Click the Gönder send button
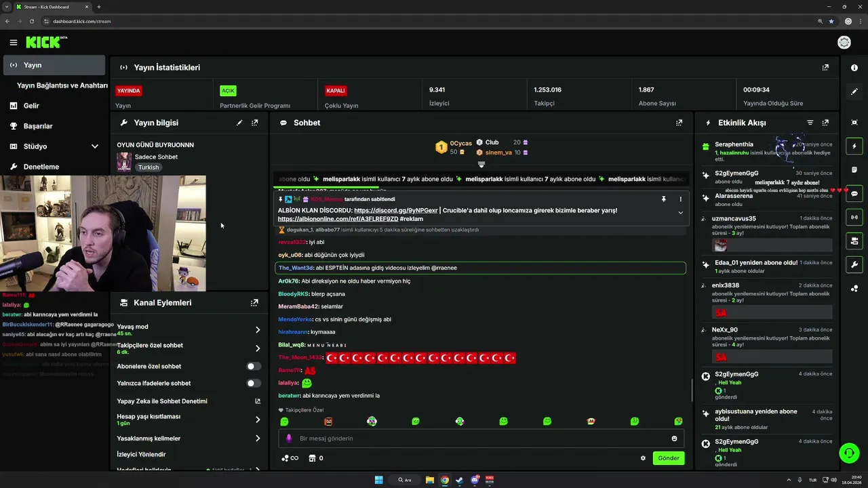868x488 pixels. 669,458
